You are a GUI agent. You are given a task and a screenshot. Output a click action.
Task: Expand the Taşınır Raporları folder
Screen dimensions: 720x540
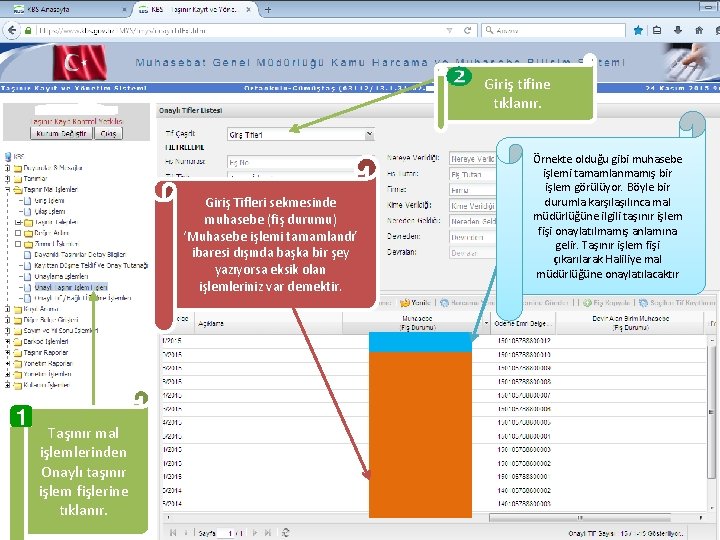[x=7, y=353]
